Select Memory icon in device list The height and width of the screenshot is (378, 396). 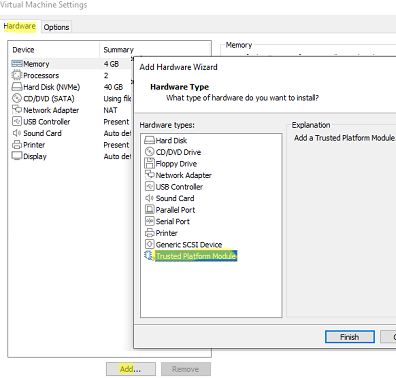tap(17, 64)
